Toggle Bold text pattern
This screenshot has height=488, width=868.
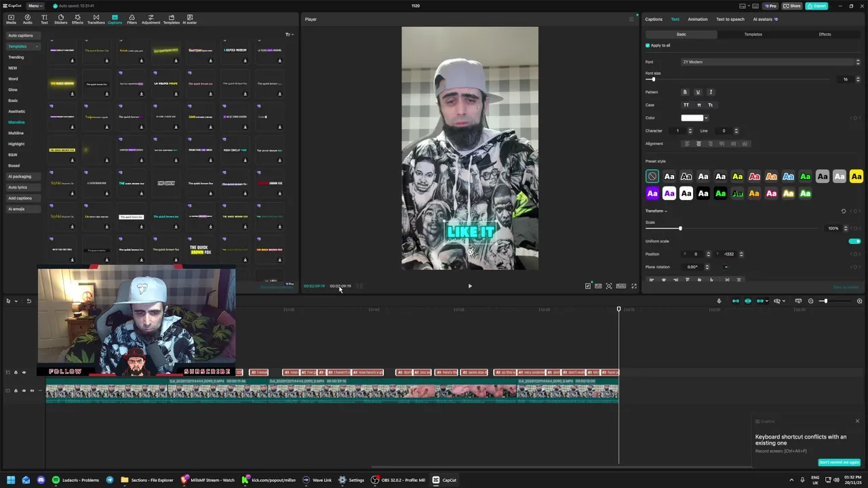685,92
